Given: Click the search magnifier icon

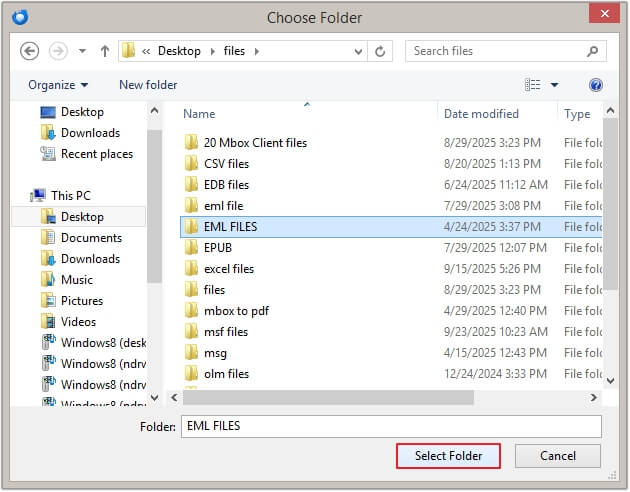Looking at the screenshot, I should pyautogui.click(x=594, y=51).
